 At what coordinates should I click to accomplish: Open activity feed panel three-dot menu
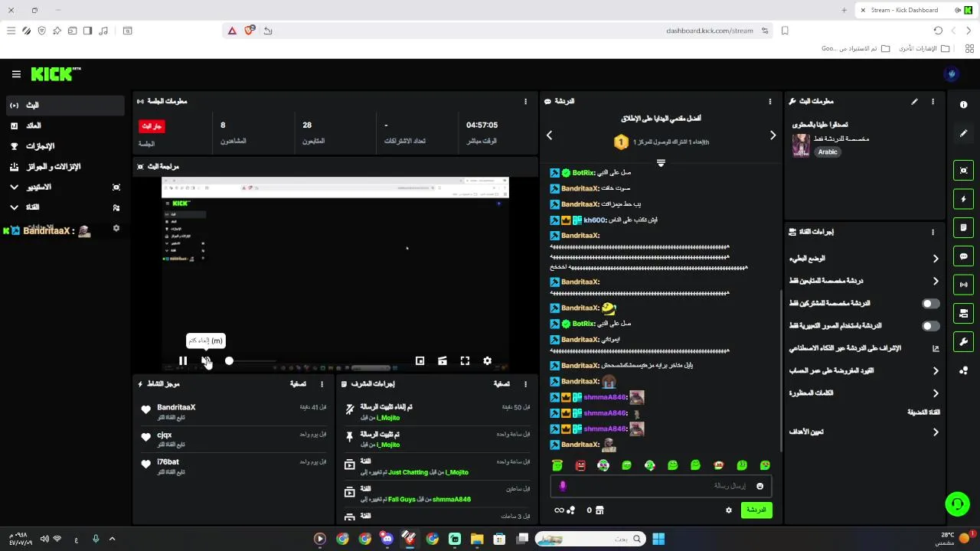[x=322, y=384]
